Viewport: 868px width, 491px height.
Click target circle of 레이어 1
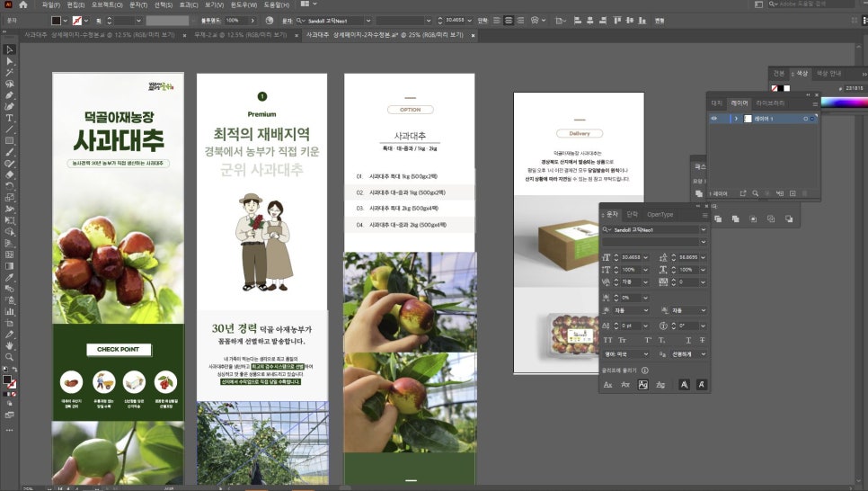tap(805, 119)
